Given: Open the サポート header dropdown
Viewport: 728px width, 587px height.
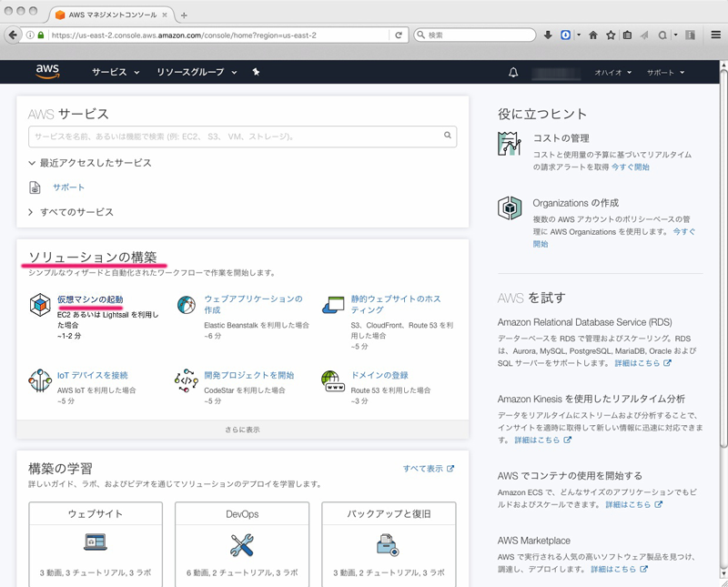Looking at the screenshot, I should (x=666, y=73).
